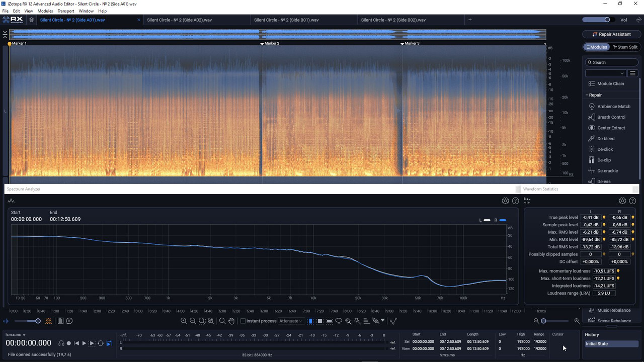Open the h:m:s.ms time format dropdown
Image resolution: width=644 pixels, height=362 pixels.
pyautogui.click(x=16, y=334)
